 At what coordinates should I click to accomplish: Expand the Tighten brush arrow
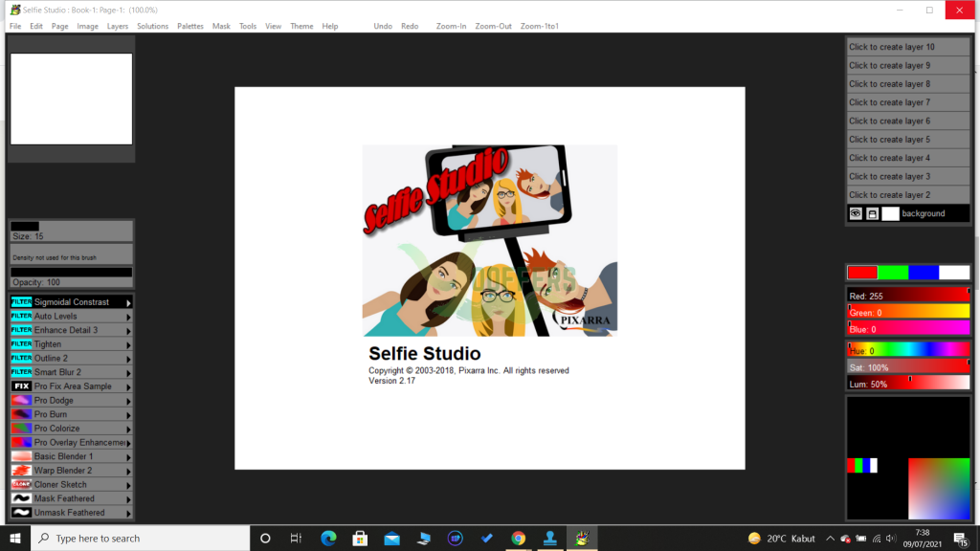[x=129, y=344]
